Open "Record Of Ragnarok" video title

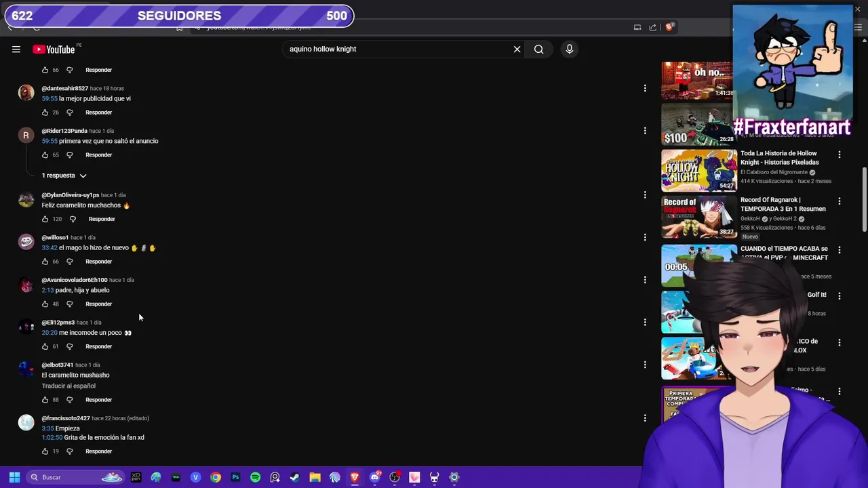(x=783, y=205)
